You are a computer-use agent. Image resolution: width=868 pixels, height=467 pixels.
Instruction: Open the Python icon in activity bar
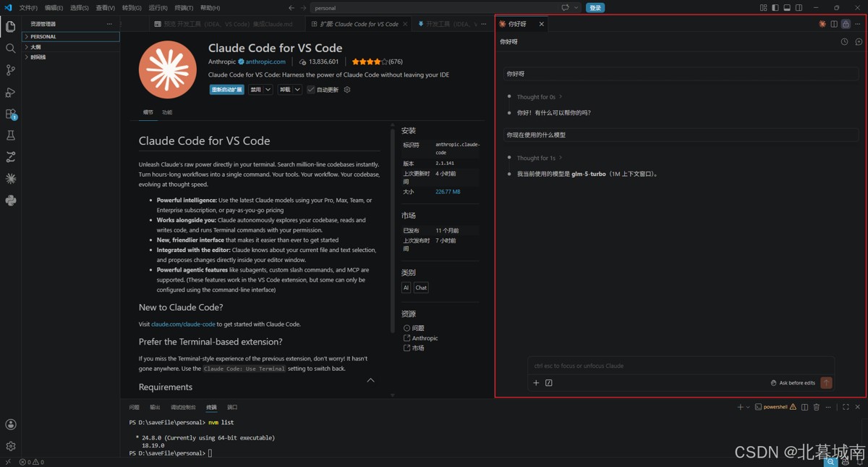[x=10, y=201]
